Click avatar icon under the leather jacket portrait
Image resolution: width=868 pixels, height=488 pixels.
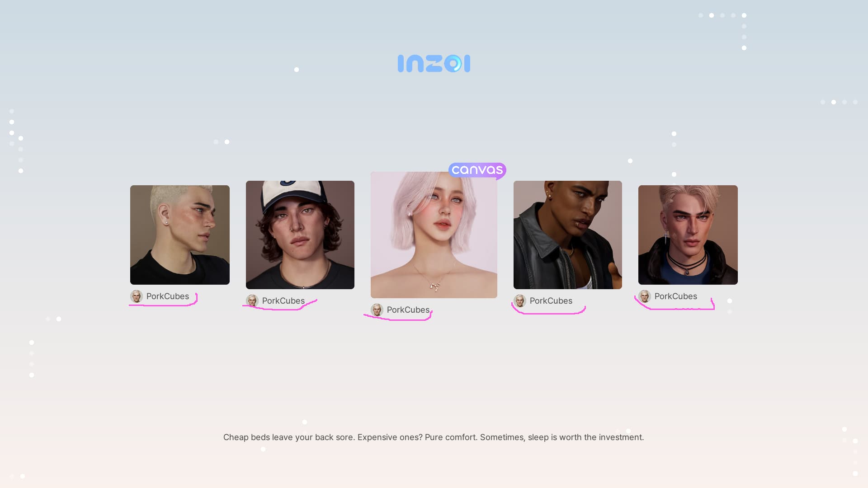tap(520, 301)
